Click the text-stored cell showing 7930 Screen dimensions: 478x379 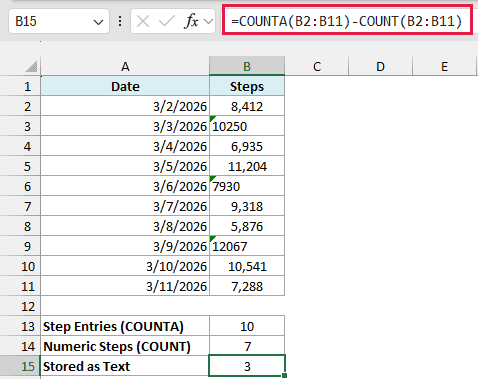click(247, 186)
